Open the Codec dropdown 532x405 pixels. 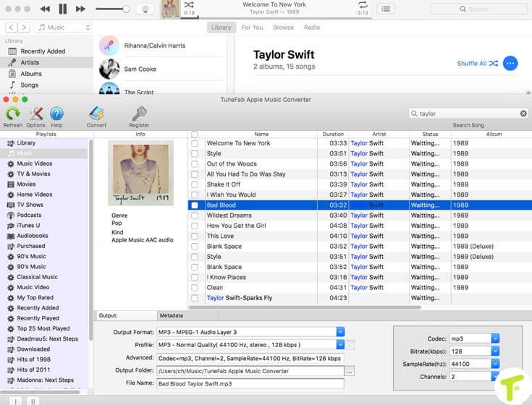[495, 338]
